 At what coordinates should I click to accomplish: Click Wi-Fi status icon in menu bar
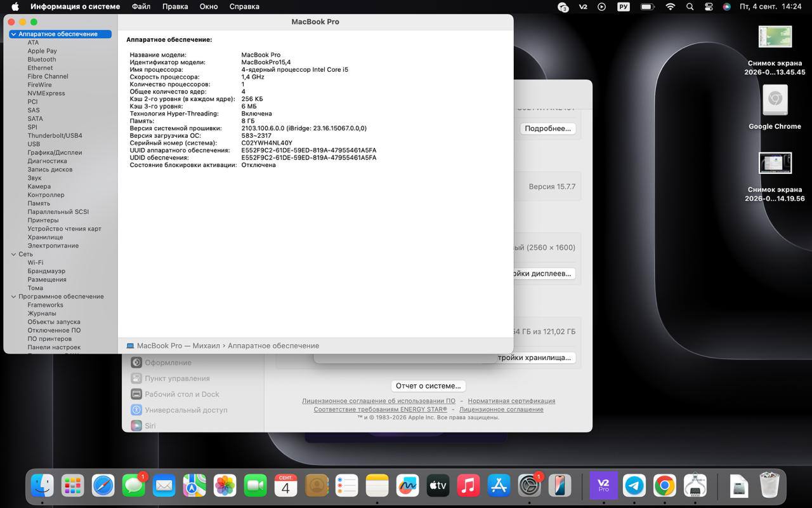(x=671, y=6)
